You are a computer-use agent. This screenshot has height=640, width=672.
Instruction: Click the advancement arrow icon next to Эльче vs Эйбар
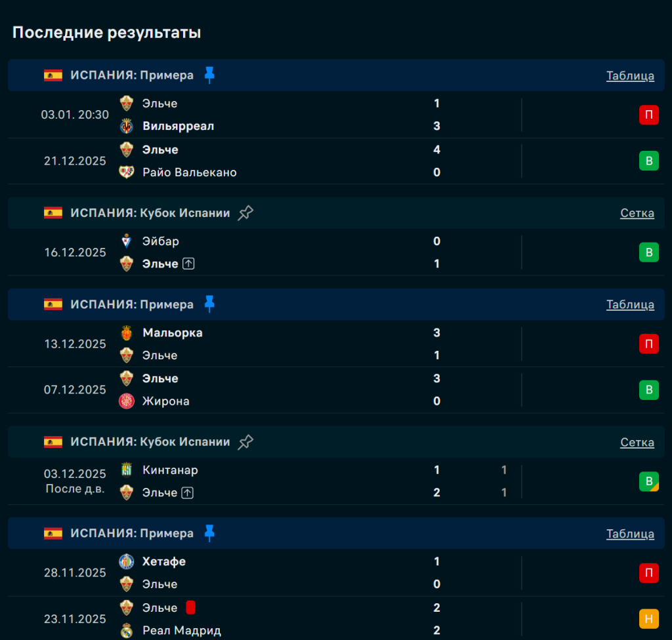pyautogui.click(x=188, y=264)
